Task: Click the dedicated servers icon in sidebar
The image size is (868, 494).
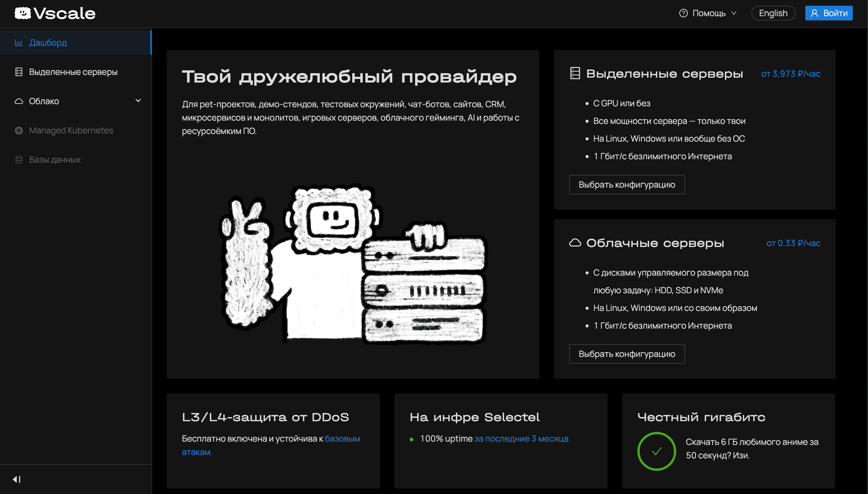Action: [19, 72]
